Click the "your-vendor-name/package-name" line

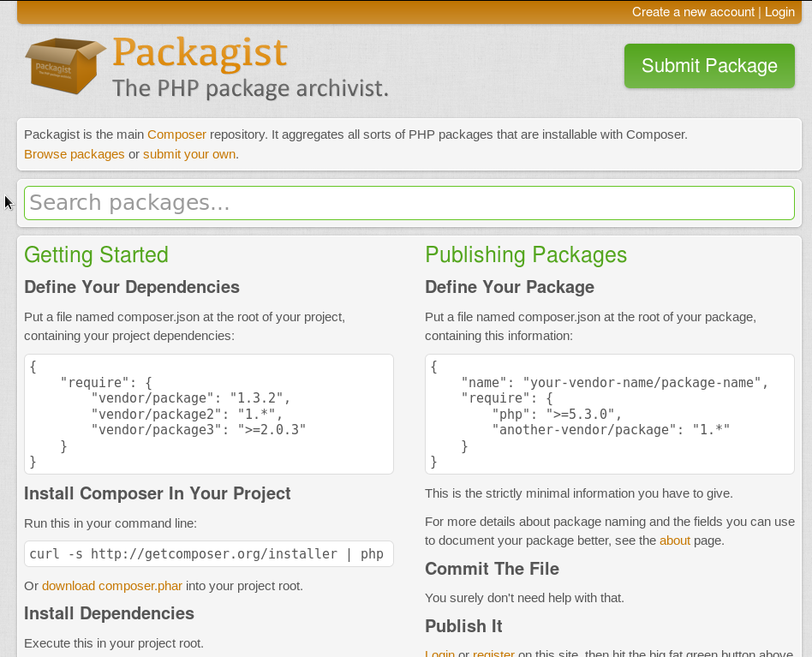pyautogui.click(x=615, y=383)
